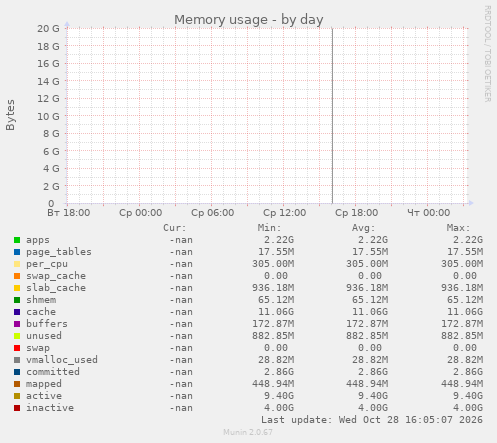
Task: Click the Last update timestamp text
Action: pos(372,420)
